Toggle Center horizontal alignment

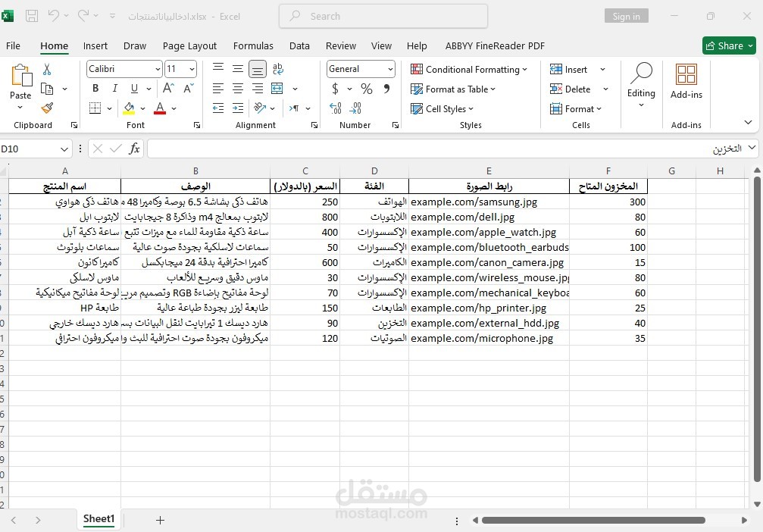tap(237, 89)
